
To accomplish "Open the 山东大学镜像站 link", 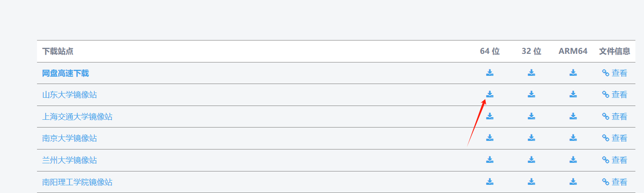I will click(70, 95).
